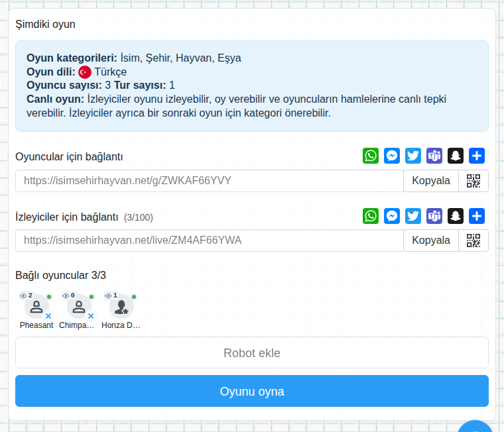This screenshot has width=504, height=432.
Task: Click the 'Oyun kategorileri:' label text
Action: pos(72,58)
